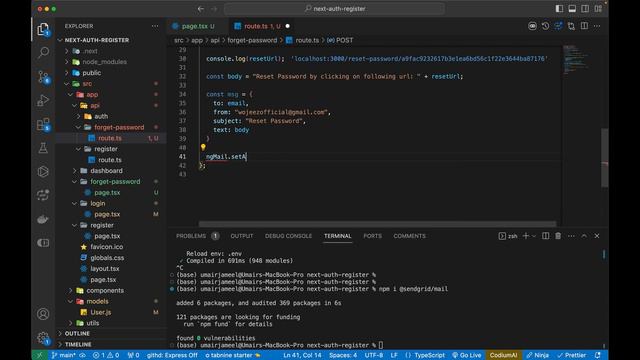This screenshot has width=640, height=360.
Task: Toggle secondary sidebar layout button
Action: click(585, 9)
